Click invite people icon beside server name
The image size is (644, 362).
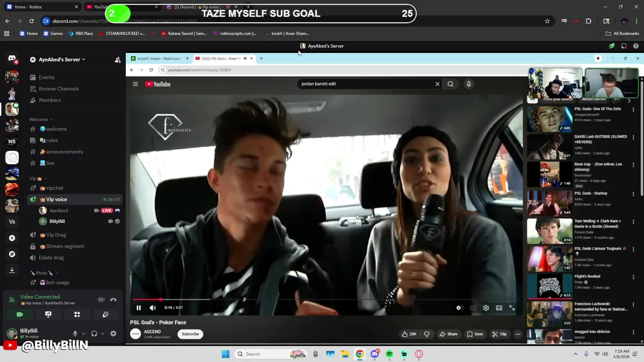(118, 59)
